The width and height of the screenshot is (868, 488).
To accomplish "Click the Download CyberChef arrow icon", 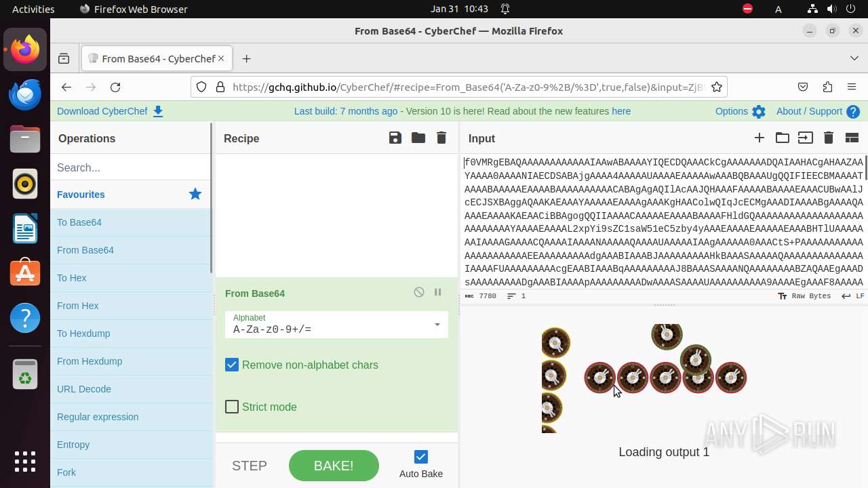I will (x=158, y=112).
